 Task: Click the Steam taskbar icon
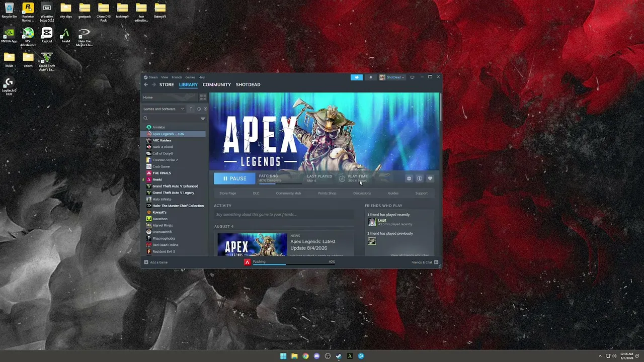339,356
